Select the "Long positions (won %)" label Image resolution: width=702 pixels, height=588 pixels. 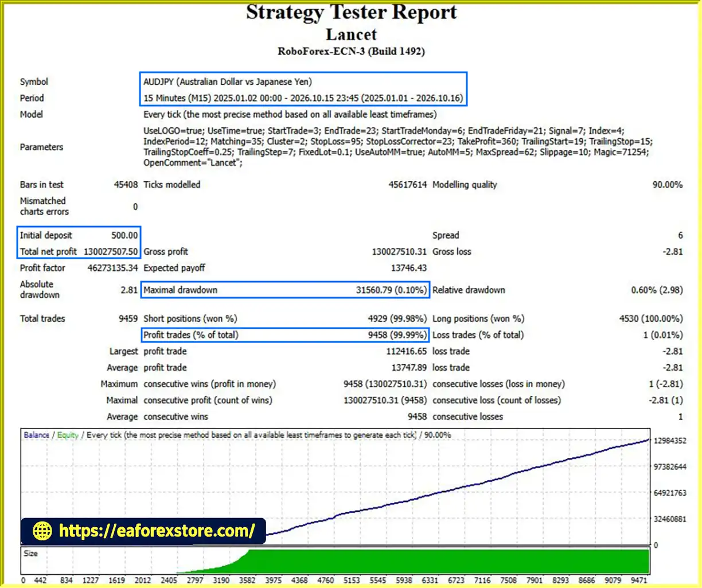point(478,318)
